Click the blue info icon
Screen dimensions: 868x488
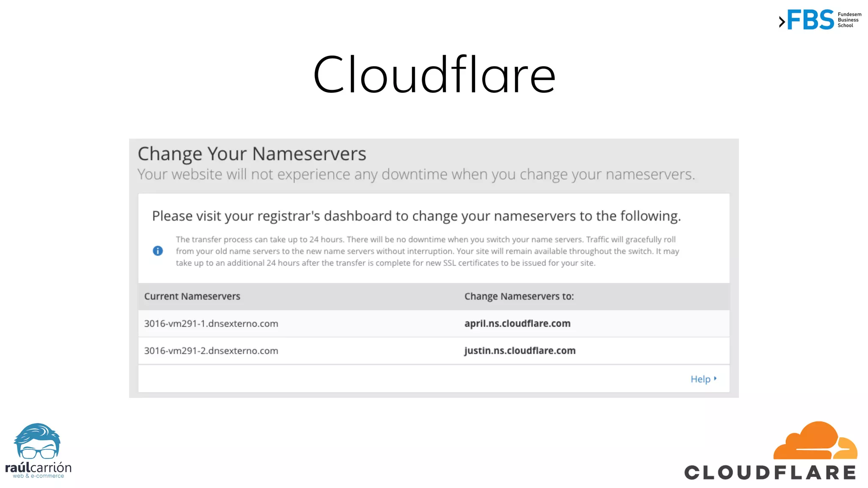158,251
